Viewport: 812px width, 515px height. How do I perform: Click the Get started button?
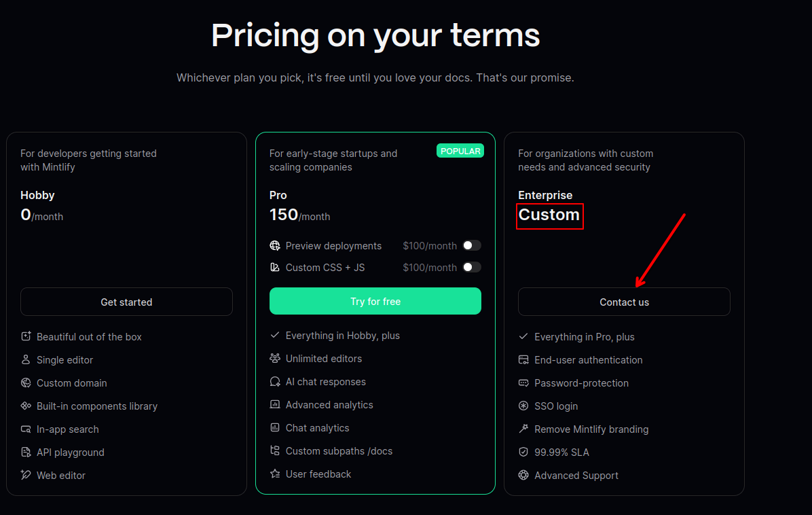point(126,301)
